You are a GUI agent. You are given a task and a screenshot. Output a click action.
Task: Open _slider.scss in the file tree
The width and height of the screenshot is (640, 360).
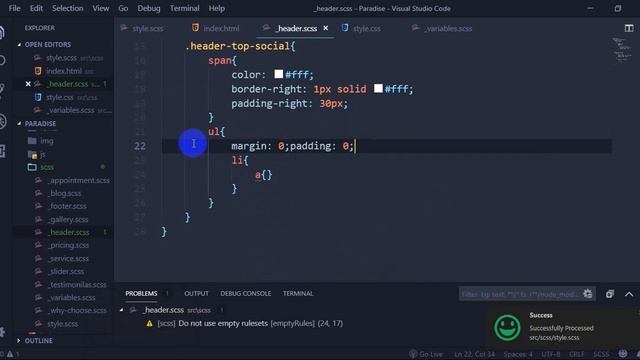pos(65,271)
